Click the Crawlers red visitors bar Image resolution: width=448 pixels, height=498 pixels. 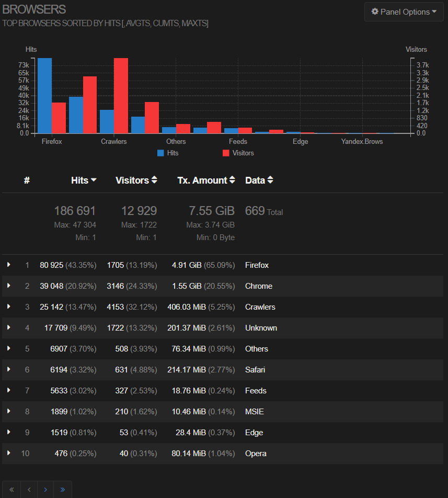[121, 96]
